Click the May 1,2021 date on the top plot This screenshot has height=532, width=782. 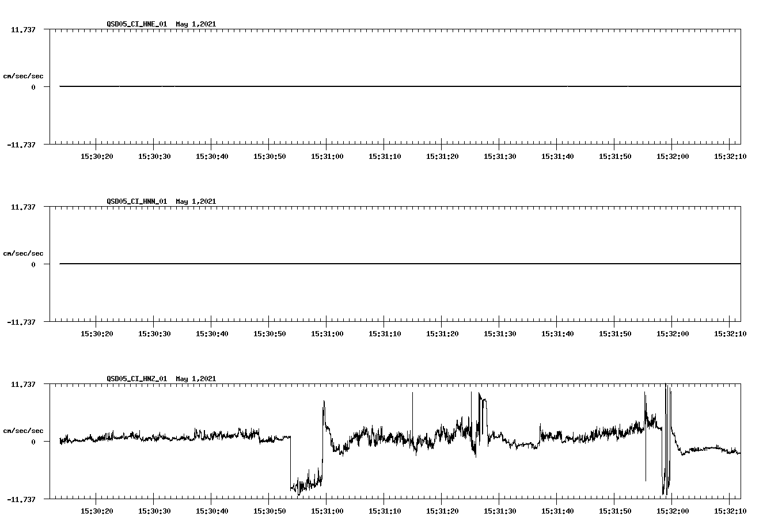(x=196, y=24)
